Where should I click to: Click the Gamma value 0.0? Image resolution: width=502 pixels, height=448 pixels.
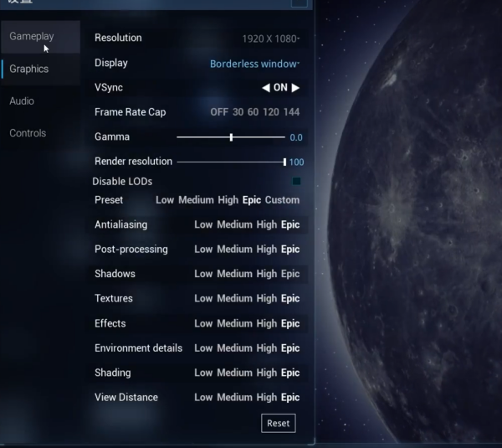tap(296, 138)
